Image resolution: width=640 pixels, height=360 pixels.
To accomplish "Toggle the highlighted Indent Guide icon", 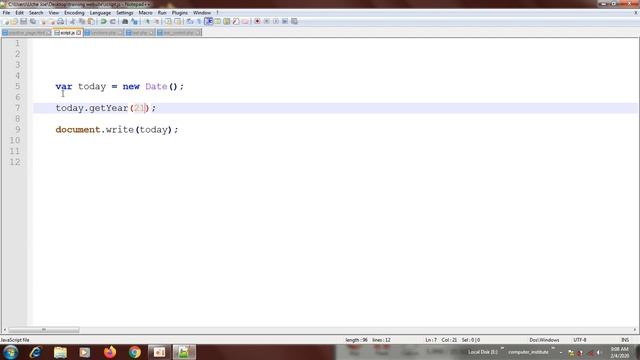I will tap(208, 21).
